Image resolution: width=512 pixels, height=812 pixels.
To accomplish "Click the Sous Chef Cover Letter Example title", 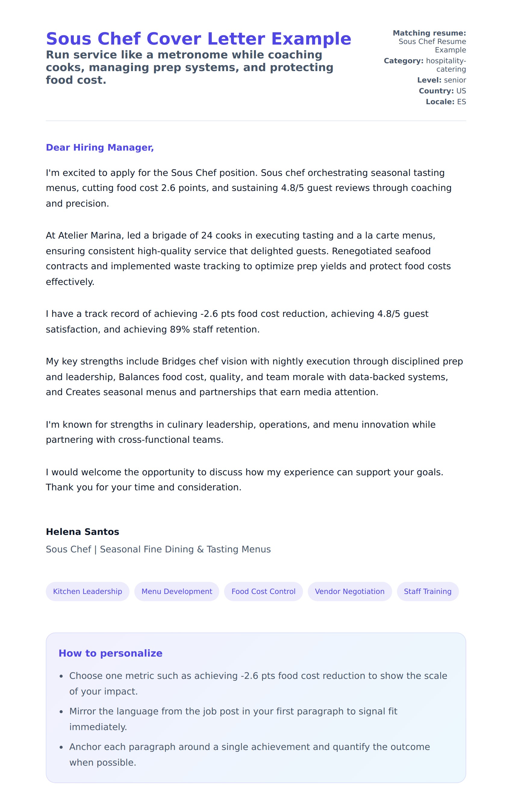I will (x=198, y=39).
